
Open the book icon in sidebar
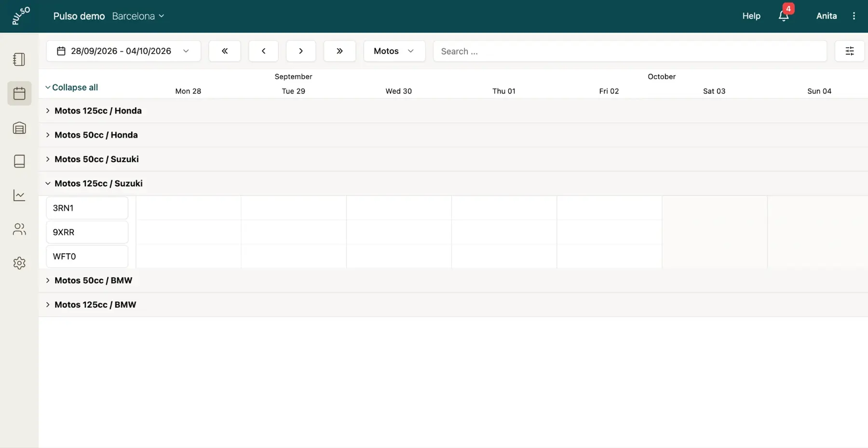(x=19, y=161)
